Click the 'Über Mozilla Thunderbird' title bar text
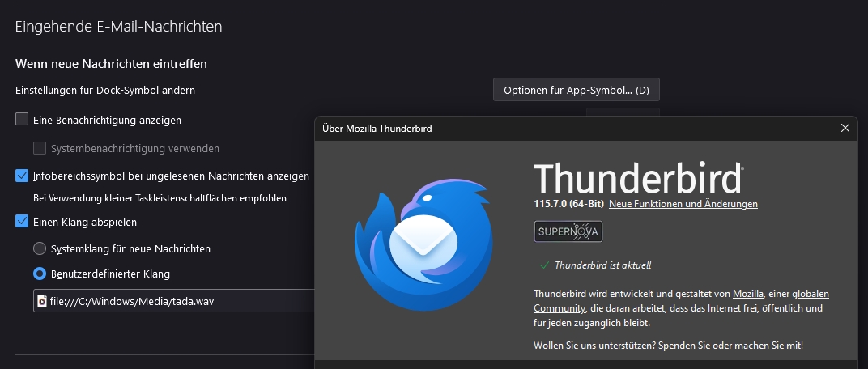The width and height of the screenshot is (868, 369). [x=377, y=129]
